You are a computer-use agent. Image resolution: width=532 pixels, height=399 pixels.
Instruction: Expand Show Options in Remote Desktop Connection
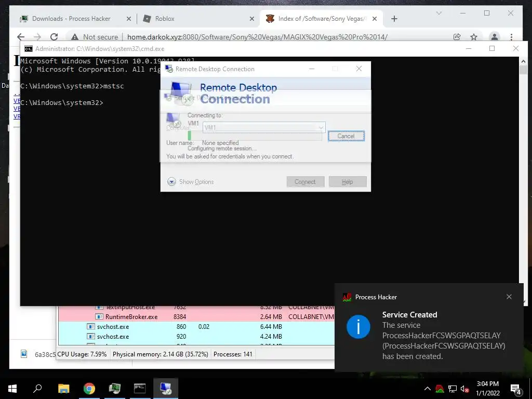coord(190,182)
